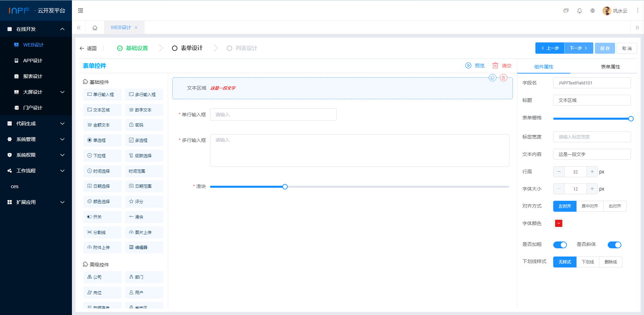Click the 字段名 input field
This screenshot has height=315, width=644.
click(592, 83)
